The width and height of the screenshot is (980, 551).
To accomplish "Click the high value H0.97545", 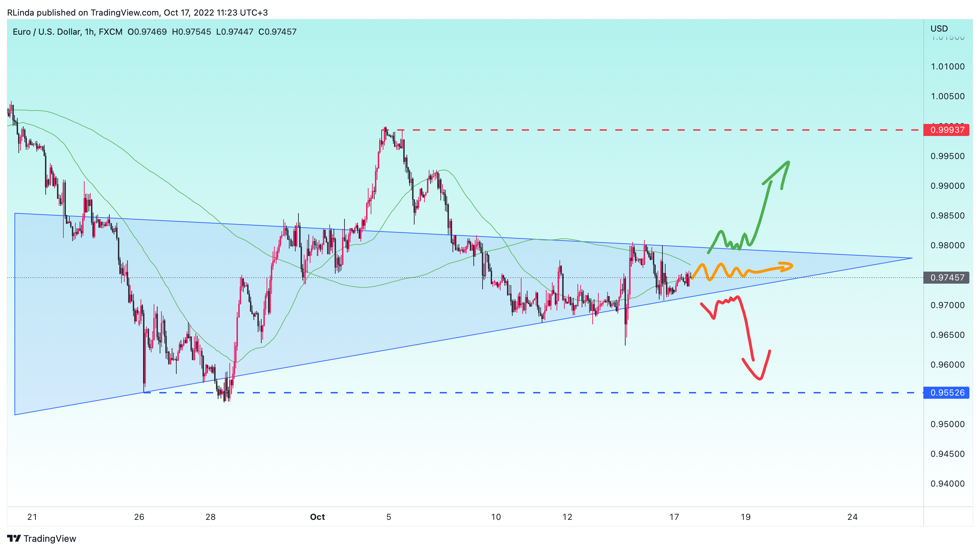I will [191, 32].
